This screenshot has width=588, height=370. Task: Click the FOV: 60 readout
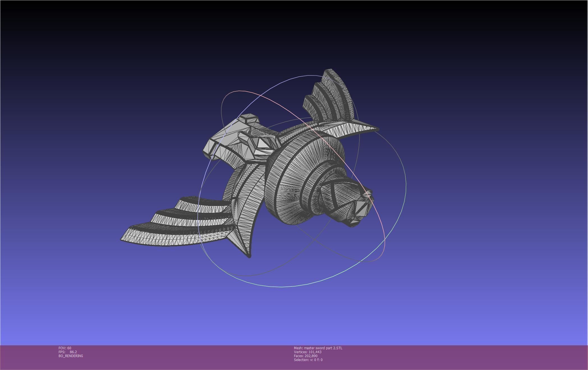tap(65, 348)
